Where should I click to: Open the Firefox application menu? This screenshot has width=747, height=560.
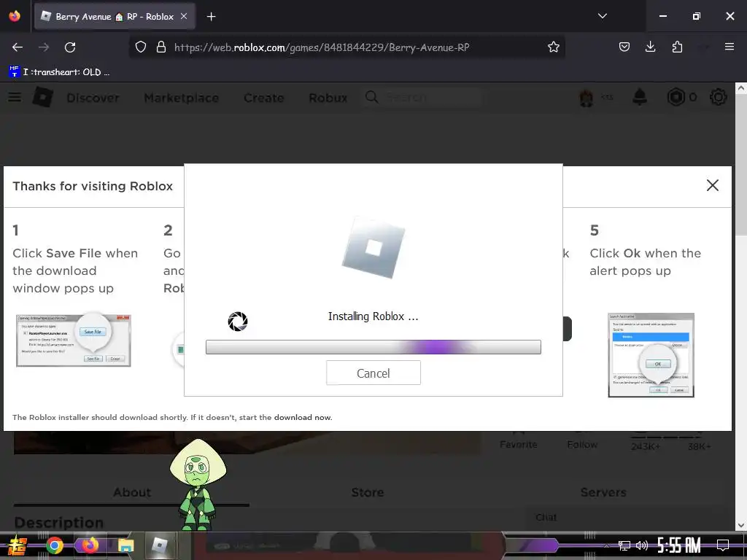(x=729, y=47)
